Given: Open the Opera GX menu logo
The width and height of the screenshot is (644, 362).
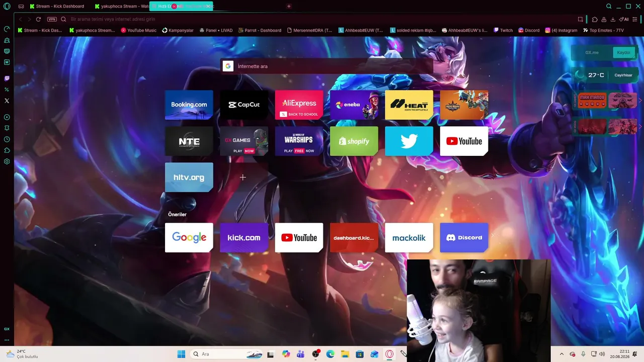Looking at the screenshot, I should tap(7, 6).
